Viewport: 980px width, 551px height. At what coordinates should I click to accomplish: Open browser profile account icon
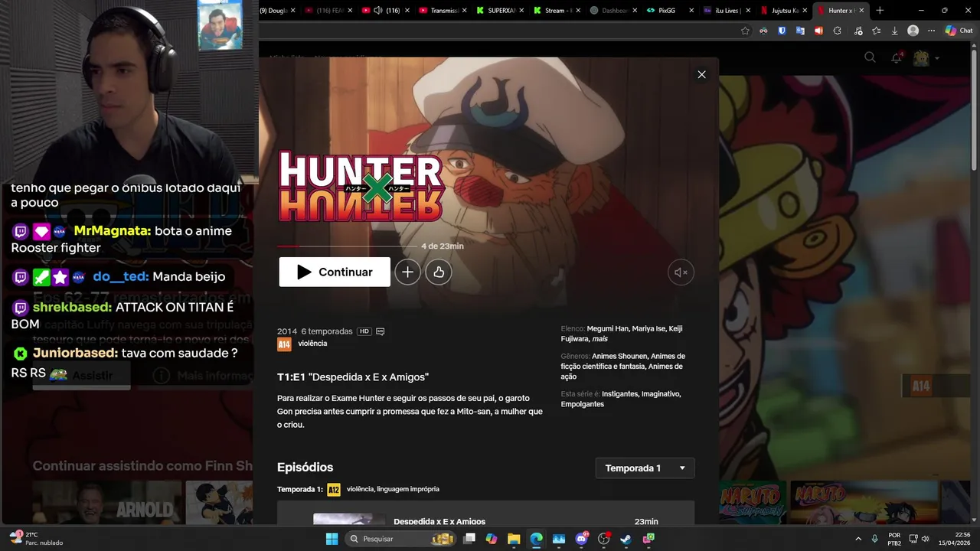click(x=913, y=31)
